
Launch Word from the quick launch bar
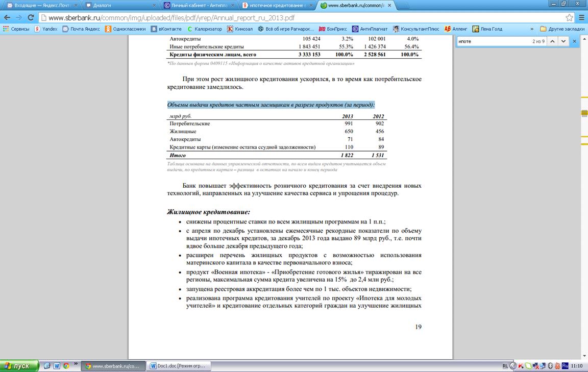57,366
